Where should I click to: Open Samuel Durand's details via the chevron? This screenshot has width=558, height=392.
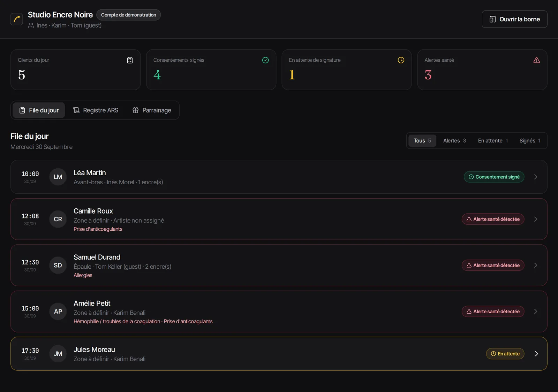pos(536,266)
